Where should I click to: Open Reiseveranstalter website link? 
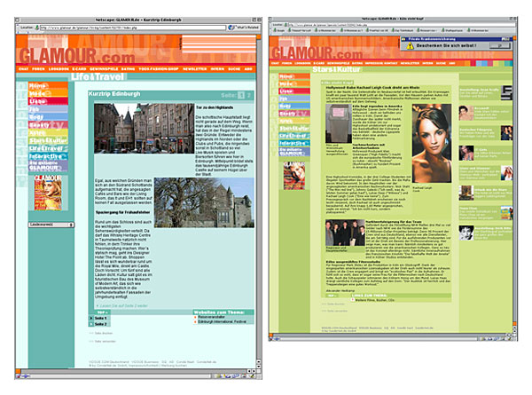(x=211, y=317)
